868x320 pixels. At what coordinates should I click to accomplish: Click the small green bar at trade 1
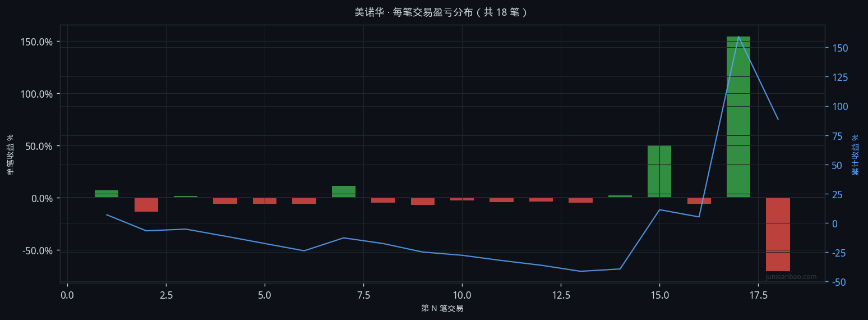click(x=107, y=194)
